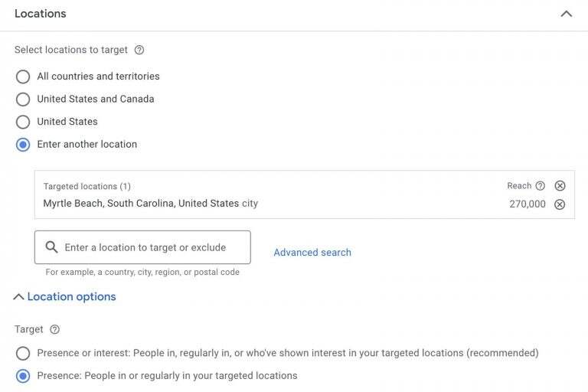
Task: Select Presence: People in targeted locations radio
Action: click(23, 376)
